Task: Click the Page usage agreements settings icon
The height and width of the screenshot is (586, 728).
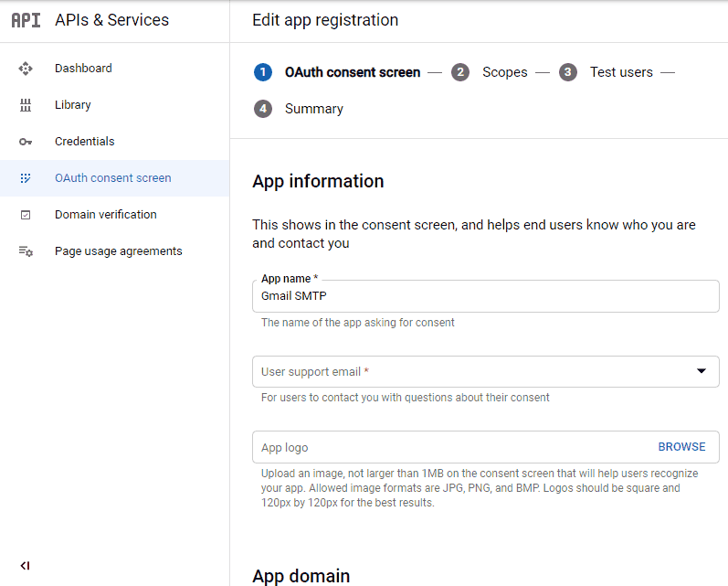Action: point(26,251)
